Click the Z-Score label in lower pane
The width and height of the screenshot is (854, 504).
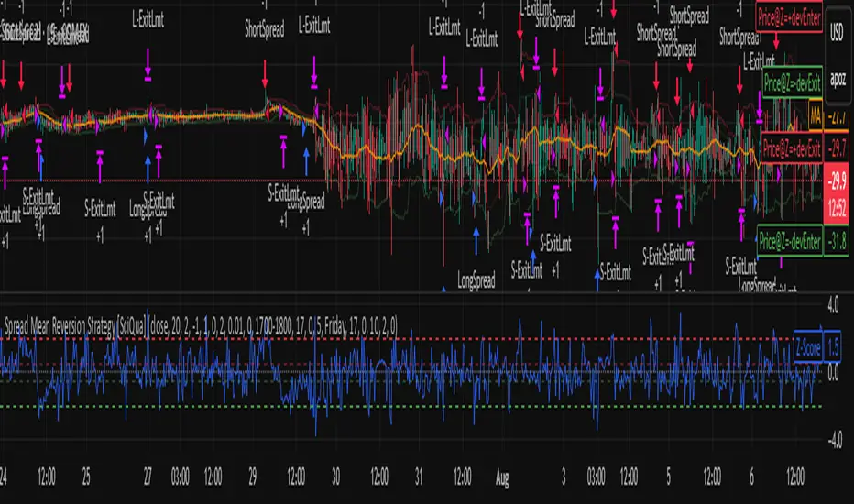pyautogui.click(x=809, y=348)
